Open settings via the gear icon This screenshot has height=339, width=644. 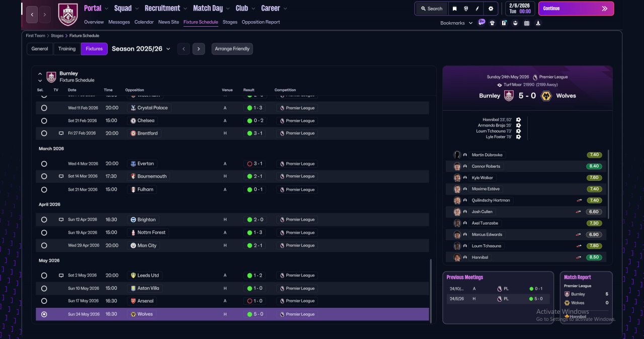[x=491, y=9]
